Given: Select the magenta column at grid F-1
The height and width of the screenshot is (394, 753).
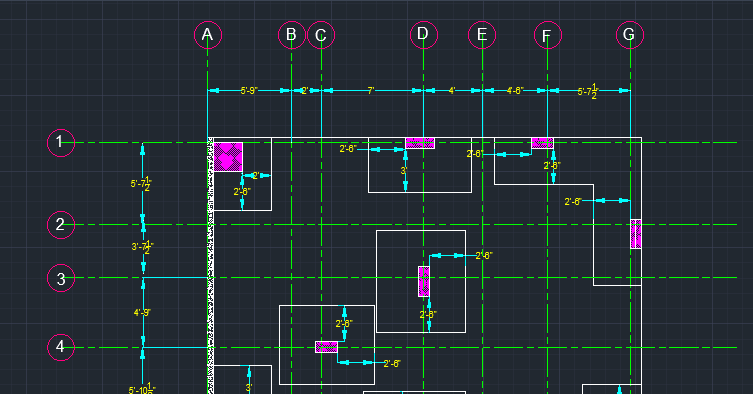Looking at the screenshot, I should 542,143.
